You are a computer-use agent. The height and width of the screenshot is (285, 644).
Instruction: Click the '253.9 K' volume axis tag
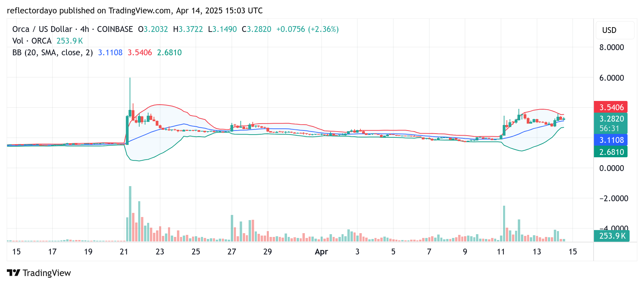[612, 236]
